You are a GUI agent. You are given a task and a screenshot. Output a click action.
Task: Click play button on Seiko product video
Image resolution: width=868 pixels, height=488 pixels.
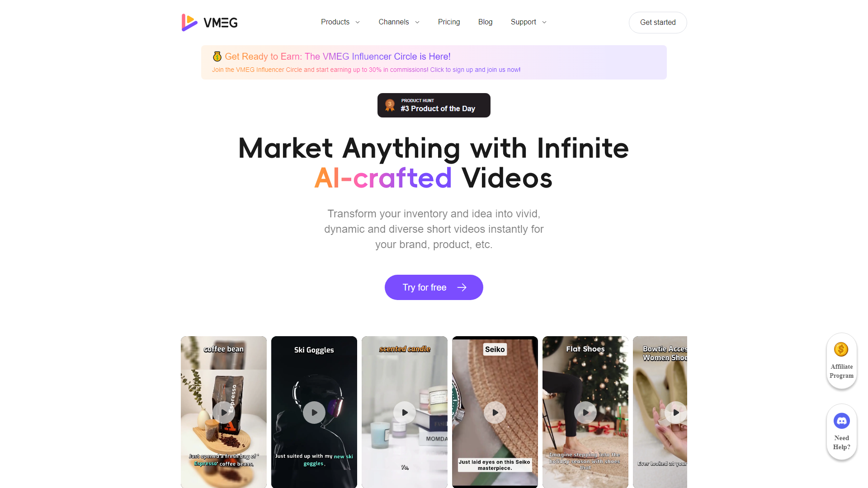point(495,413)
